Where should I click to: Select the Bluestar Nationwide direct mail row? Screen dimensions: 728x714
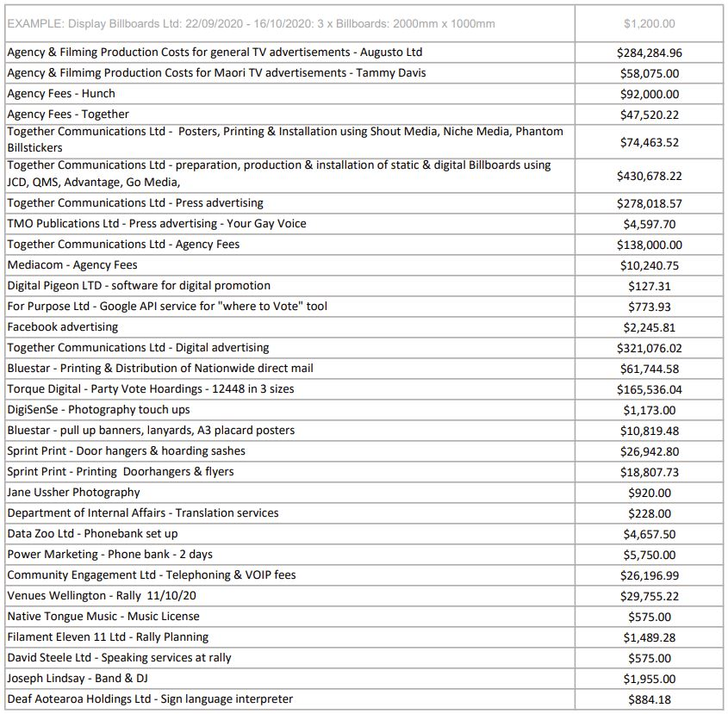coord(160,368)
